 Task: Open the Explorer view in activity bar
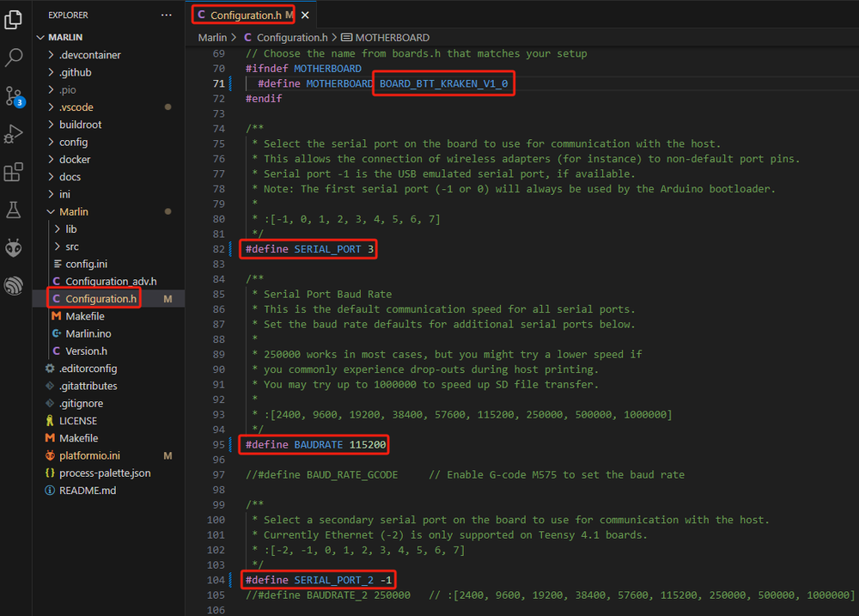14,19
